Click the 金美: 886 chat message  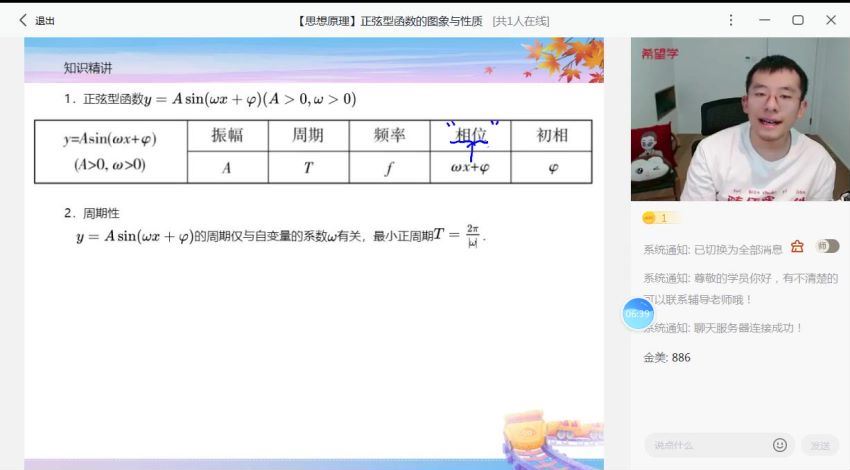(x=667, y=357)
